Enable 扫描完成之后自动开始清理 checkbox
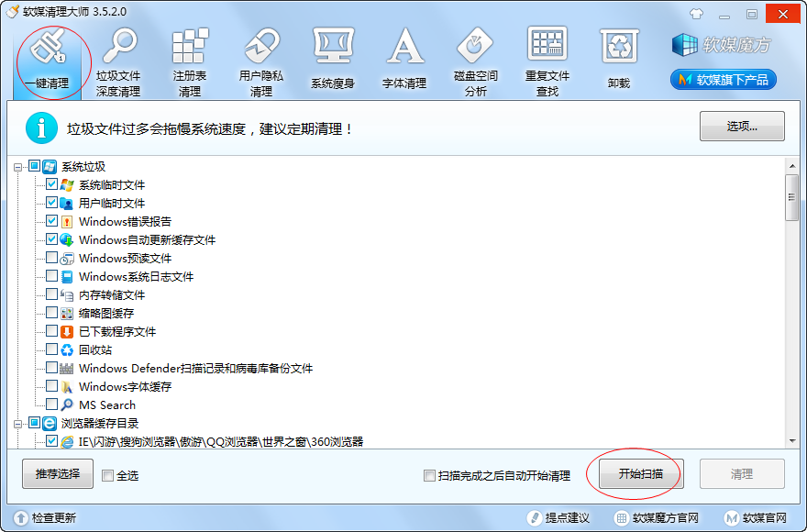 tap(429, 475)
